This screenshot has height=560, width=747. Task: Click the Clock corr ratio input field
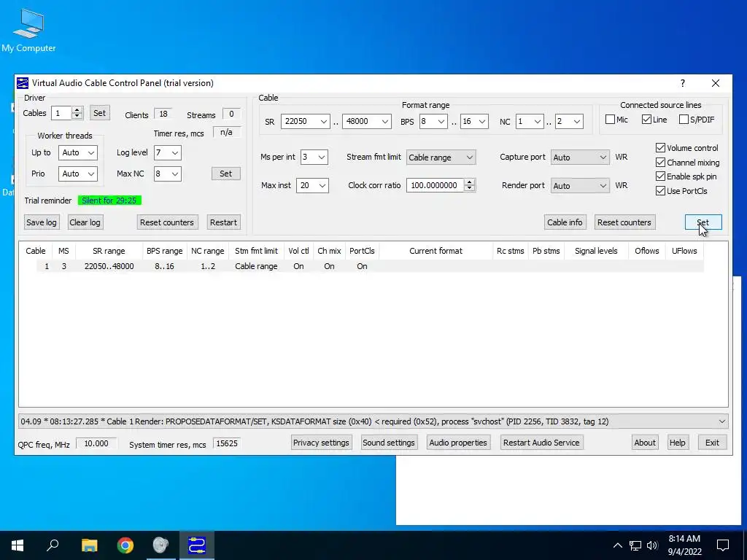[436, 185]
